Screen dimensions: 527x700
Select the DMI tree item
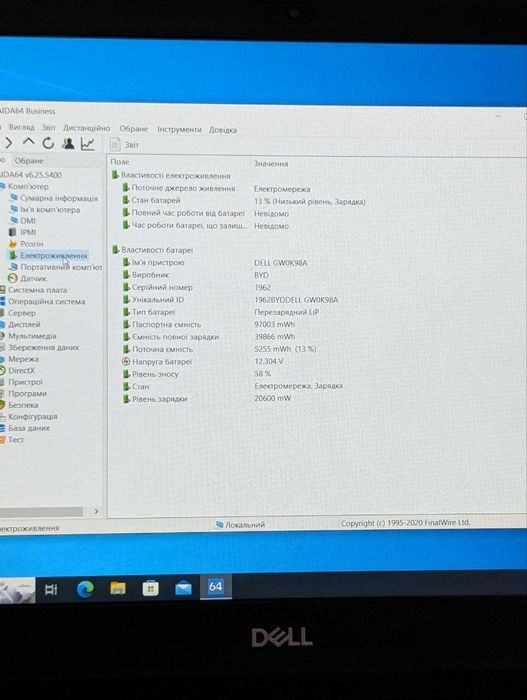pyautogui.click(x=23, y=221)
